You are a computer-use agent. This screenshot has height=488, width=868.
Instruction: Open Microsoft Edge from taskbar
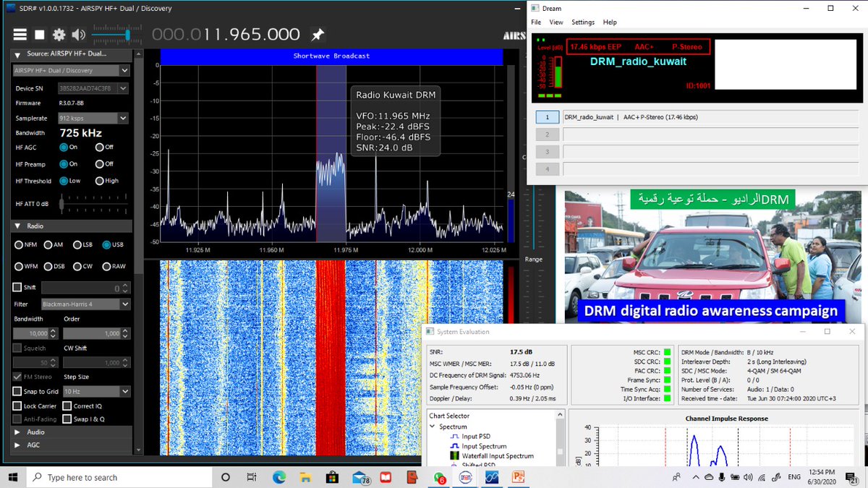click(279, 477)
